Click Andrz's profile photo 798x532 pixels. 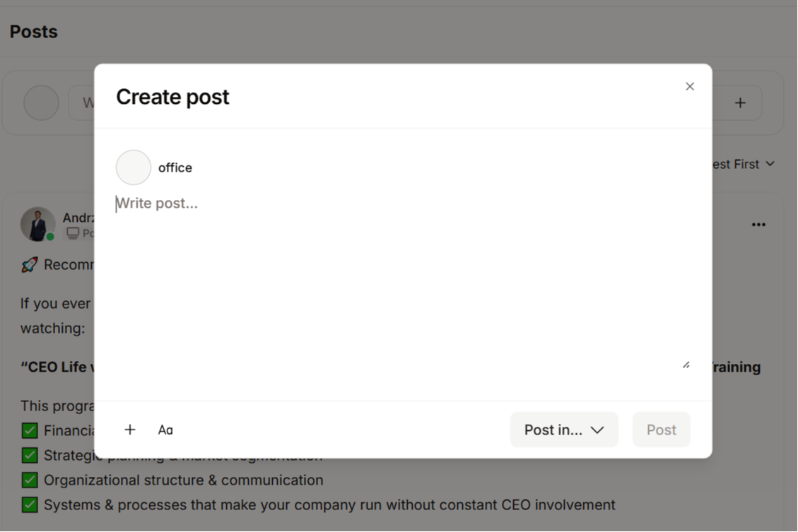coord(37,224)
